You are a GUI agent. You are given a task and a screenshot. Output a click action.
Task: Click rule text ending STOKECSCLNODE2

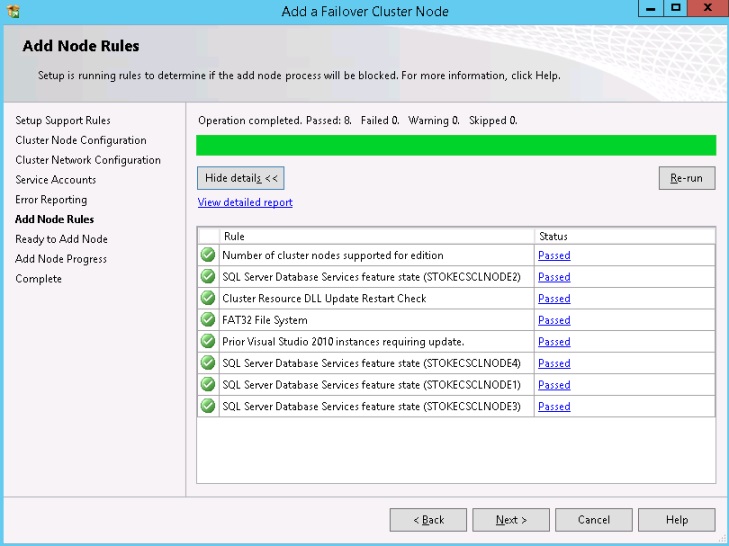371,277
